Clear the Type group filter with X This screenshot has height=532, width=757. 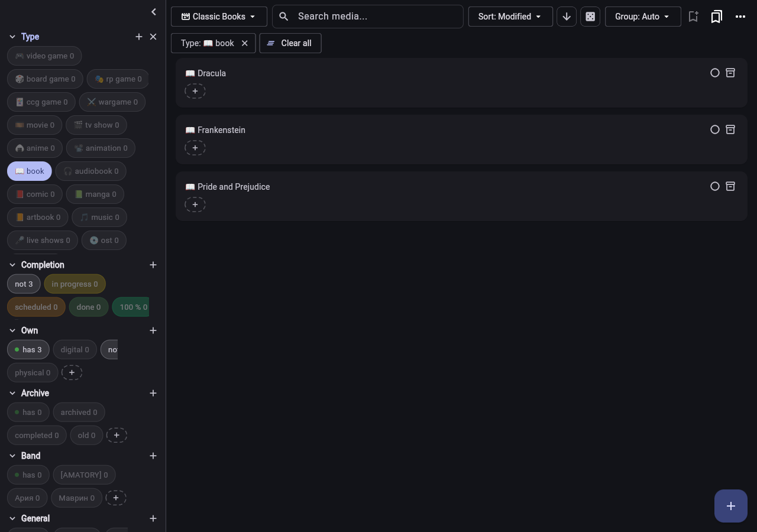coord(153,37)
